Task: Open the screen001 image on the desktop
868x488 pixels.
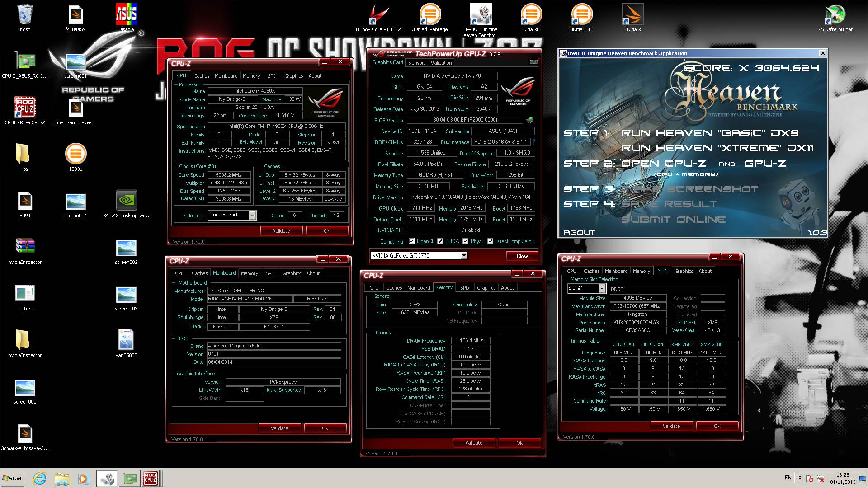Action: click(x=75, y=65)
